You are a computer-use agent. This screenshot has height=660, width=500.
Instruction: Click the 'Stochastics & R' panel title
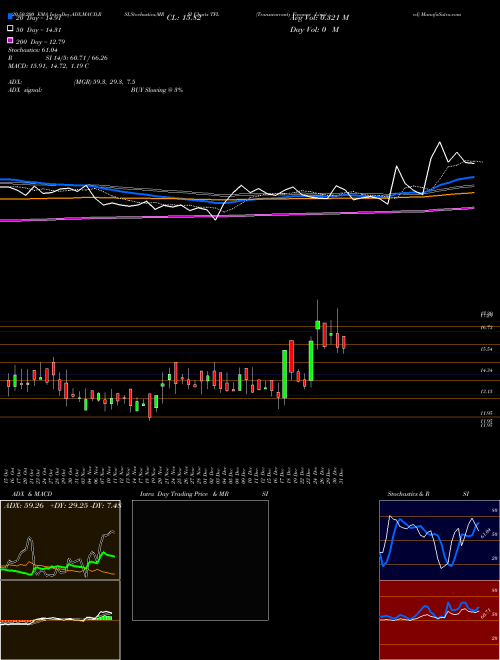point(409,494)
